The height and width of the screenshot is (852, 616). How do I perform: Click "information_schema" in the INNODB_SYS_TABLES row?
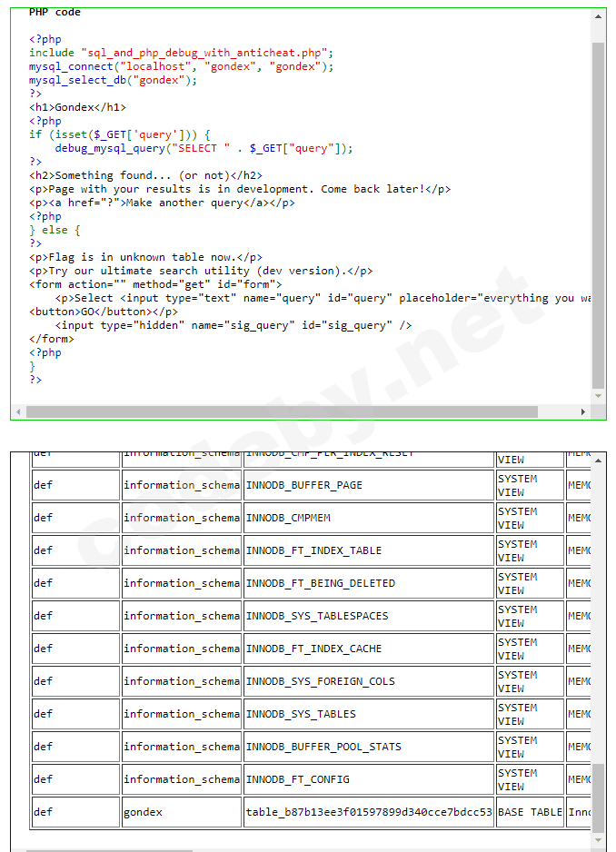coord(182,713)
